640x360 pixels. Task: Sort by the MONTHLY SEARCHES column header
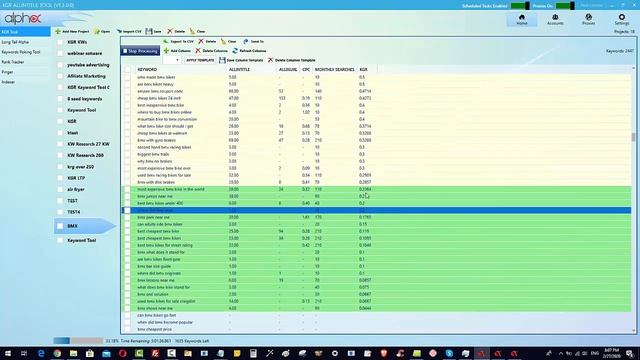coord(335,70)
